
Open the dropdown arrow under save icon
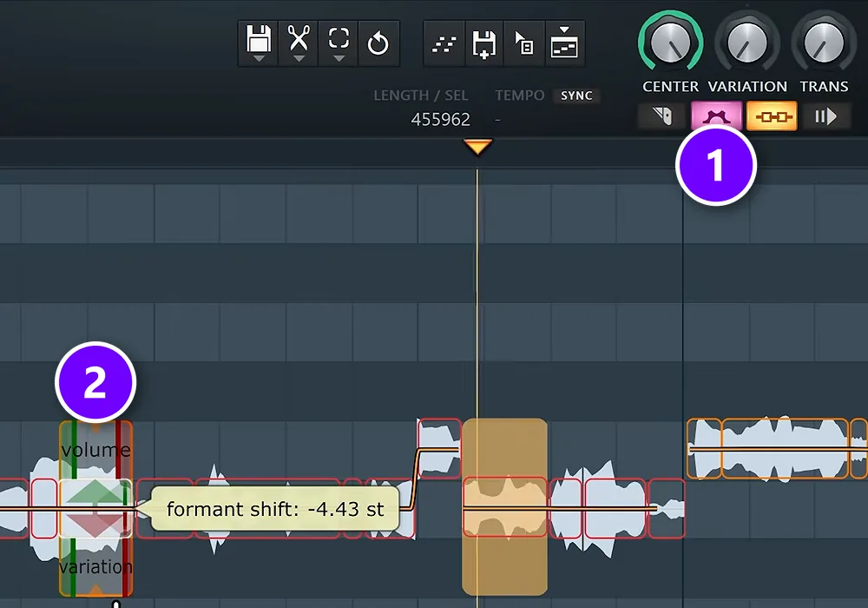[259, 59]
